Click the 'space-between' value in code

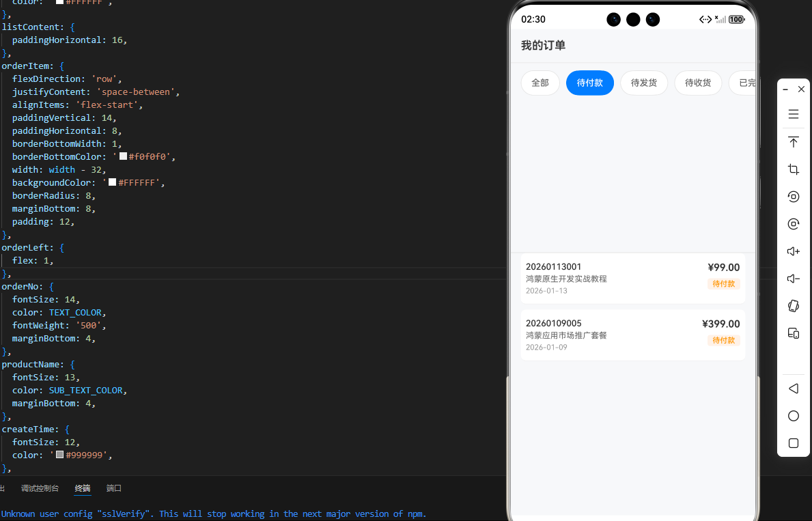pos(136,91)
